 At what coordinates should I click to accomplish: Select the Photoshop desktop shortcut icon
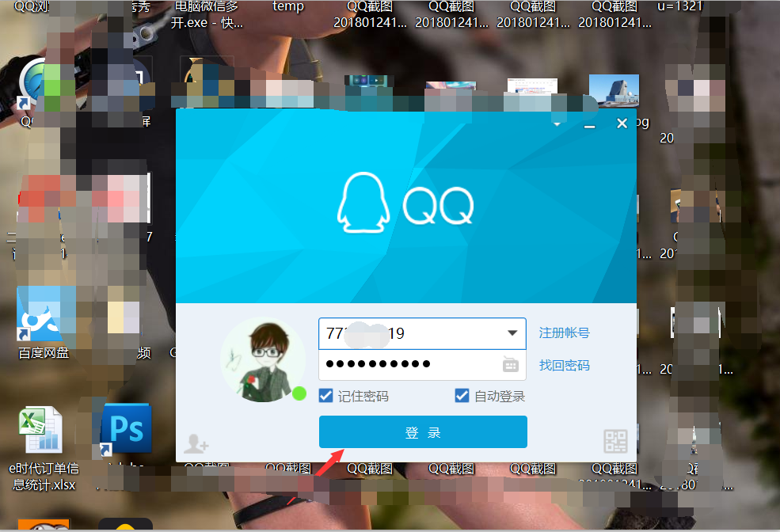click(x=127, y=428)
